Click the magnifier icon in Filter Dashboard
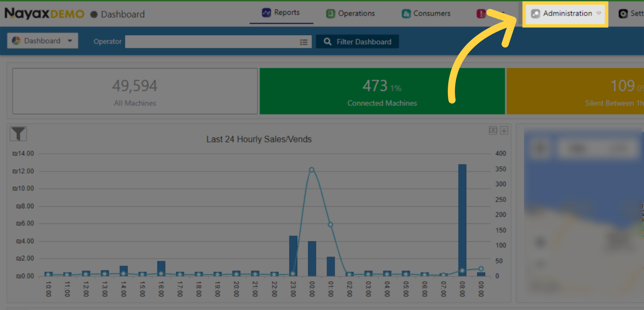The height and width of the screenshot is (310, 644). click(328, 42)
